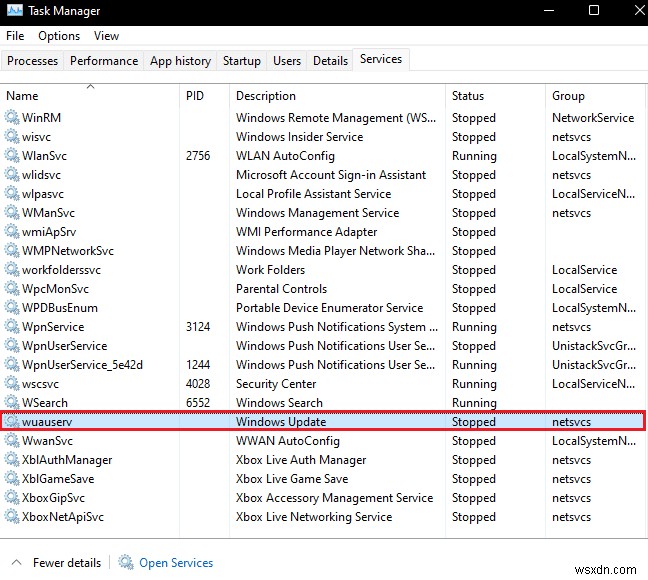
Task: Click the NetworkService group cell
Action: click(x=593, y=118)
